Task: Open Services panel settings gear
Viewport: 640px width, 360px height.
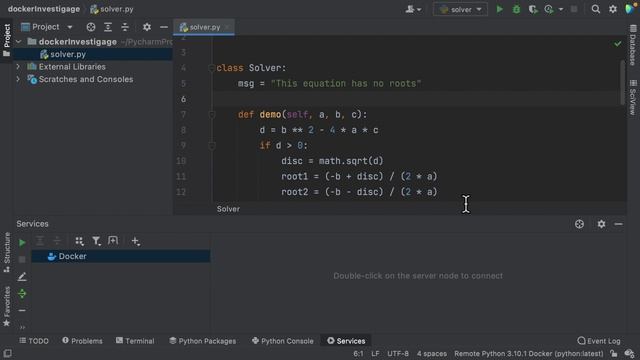Action: click(601, 224)
